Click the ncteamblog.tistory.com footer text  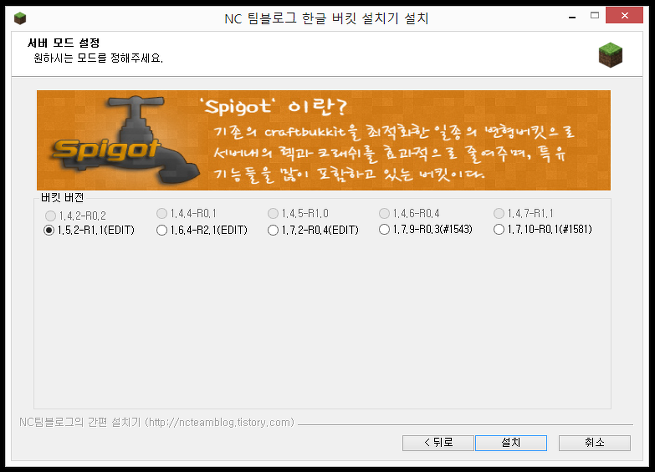[157, 422]
